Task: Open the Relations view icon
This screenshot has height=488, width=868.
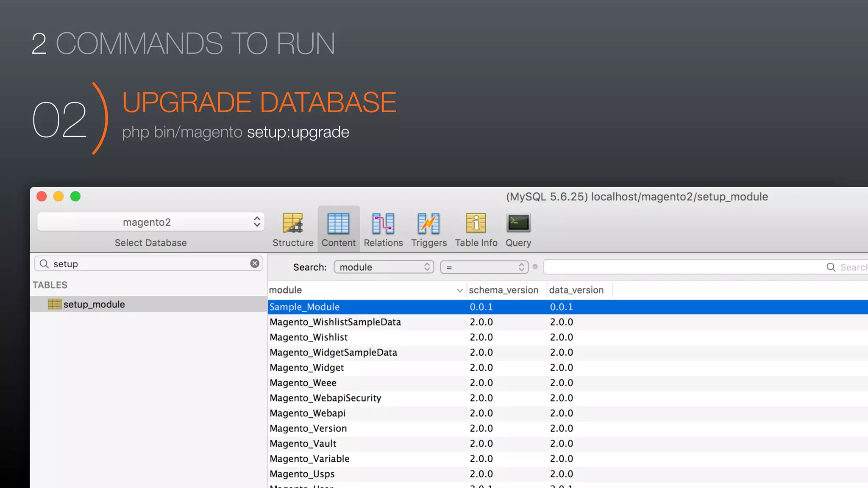Action: [383, 229]
